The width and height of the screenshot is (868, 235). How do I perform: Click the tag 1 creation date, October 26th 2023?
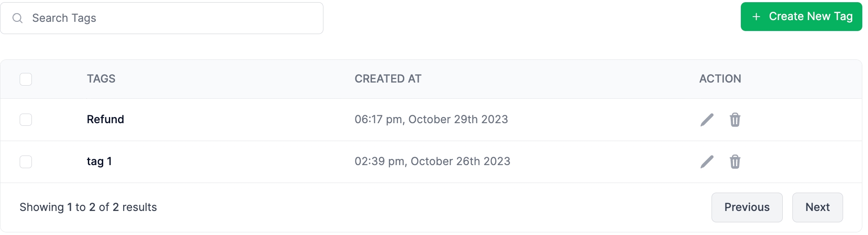click(432, 161)
